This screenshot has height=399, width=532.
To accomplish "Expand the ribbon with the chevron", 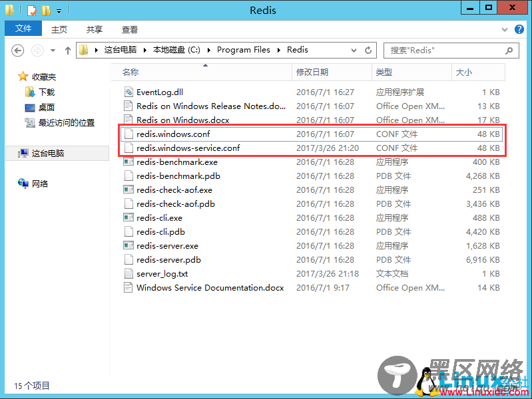I will click(x=505, y=29).
